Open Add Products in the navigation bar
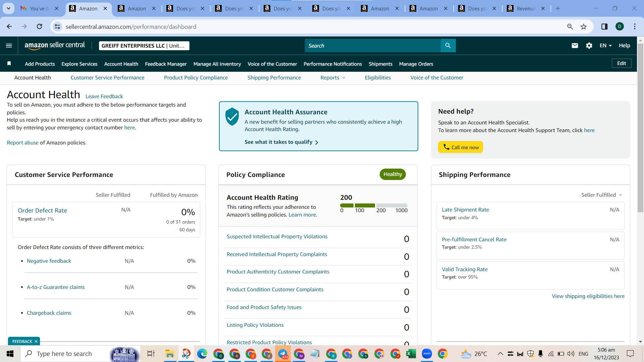Image resolution: width=644 pixels, height=362 pixels. (x=40, y=64)
